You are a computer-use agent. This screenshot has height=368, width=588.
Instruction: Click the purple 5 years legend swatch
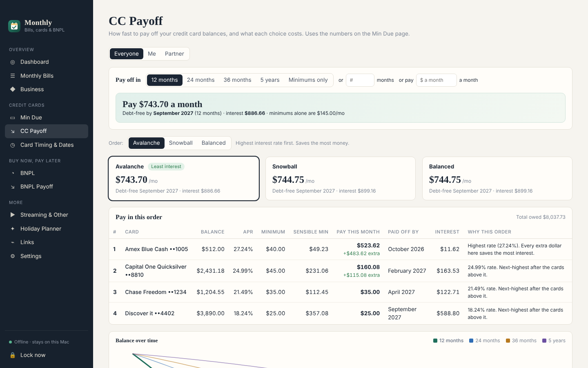(544, 341)
